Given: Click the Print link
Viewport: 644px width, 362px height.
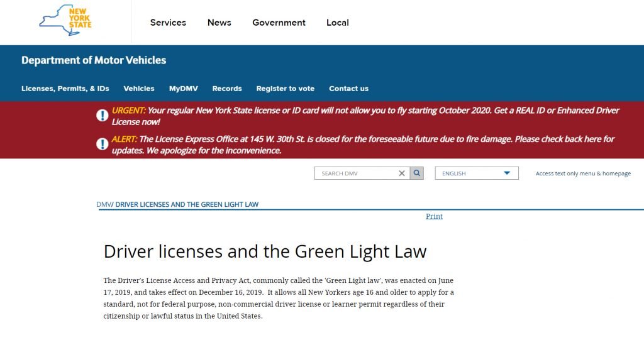Looking at the screenshot, I should 434,216.
